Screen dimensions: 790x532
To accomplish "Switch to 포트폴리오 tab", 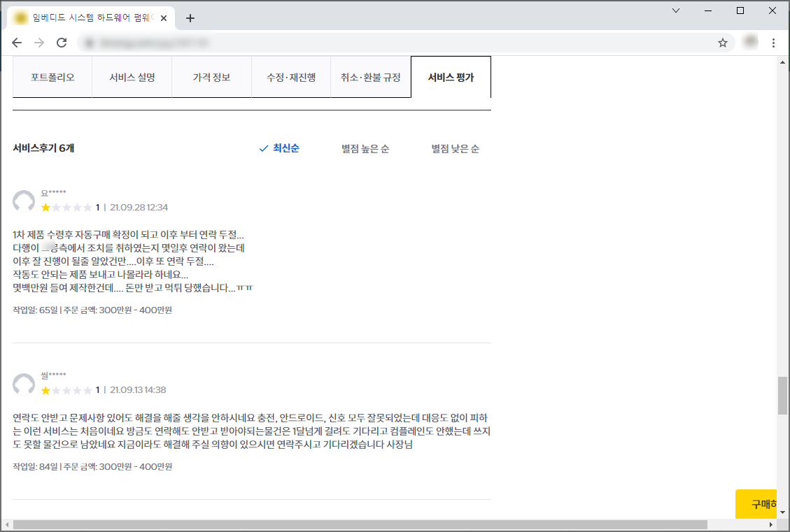I will pyautogui.click(x=52, y=78).
